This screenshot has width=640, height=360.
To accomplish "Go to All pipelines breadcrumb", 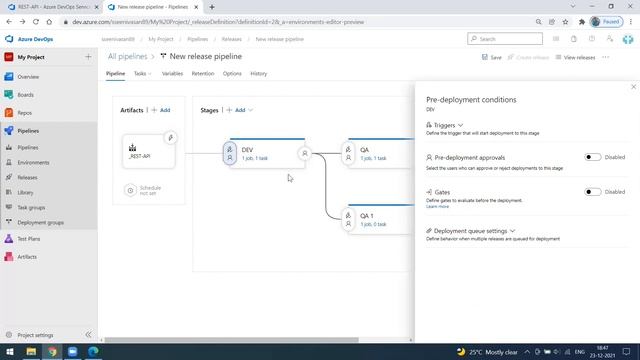I will coord(127,57).
